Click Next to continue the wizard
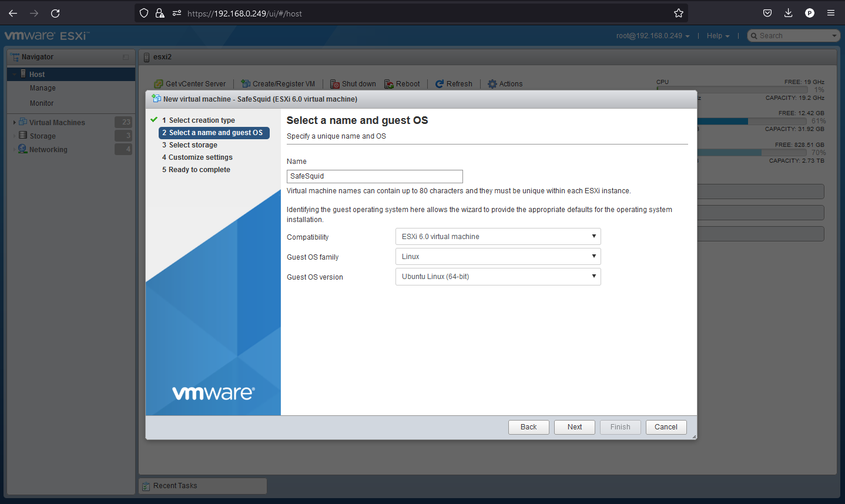The height and width of the screenshot is (504, 845). [574, 427]
